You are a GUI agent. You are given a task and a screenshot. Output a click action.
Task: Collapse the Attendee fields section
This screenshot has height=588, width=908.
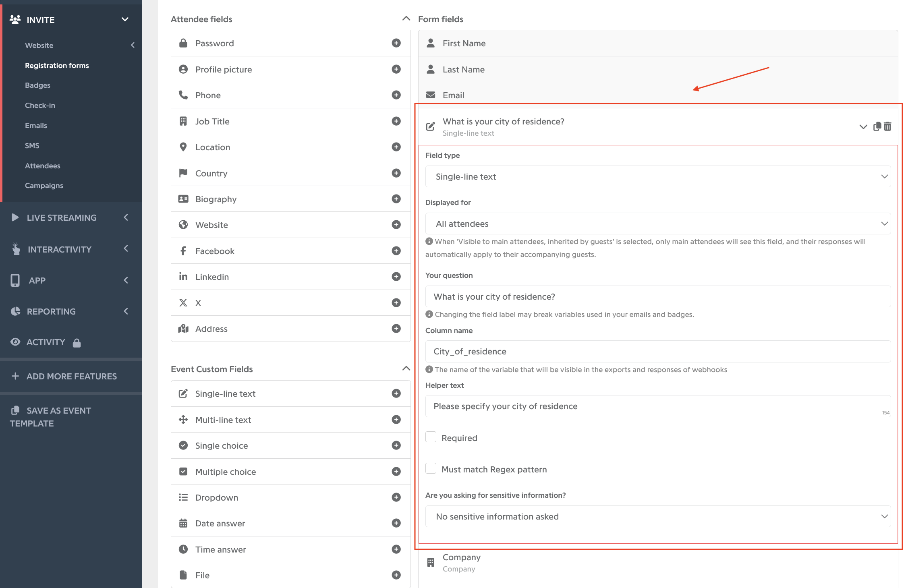pos(406,19)
